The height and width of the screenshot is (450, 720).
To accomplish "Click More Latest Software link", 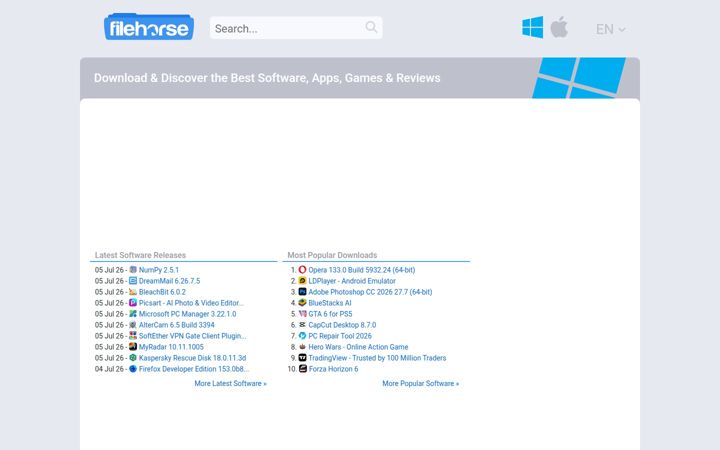I will [231, 383].
